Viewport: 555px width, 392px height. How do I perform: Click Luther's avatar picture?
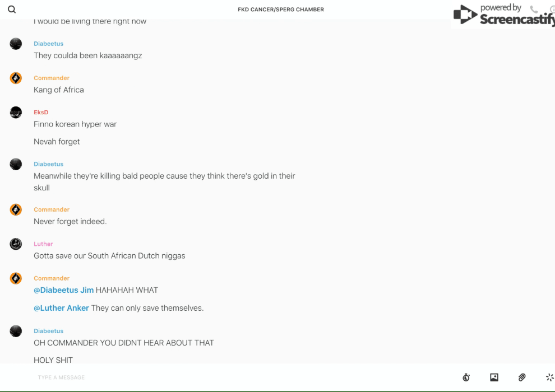click(x=16, y=244)
